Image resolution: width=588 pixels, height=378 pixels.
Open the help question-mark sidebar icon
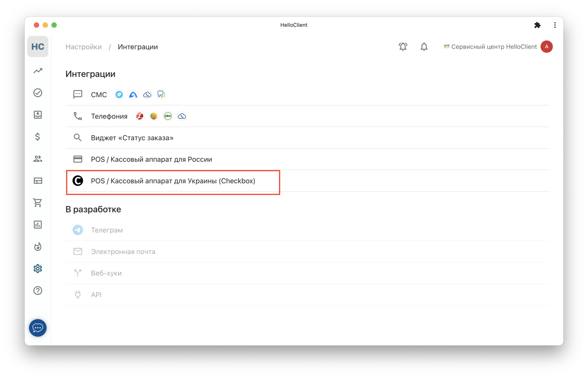tap(38, 290)
